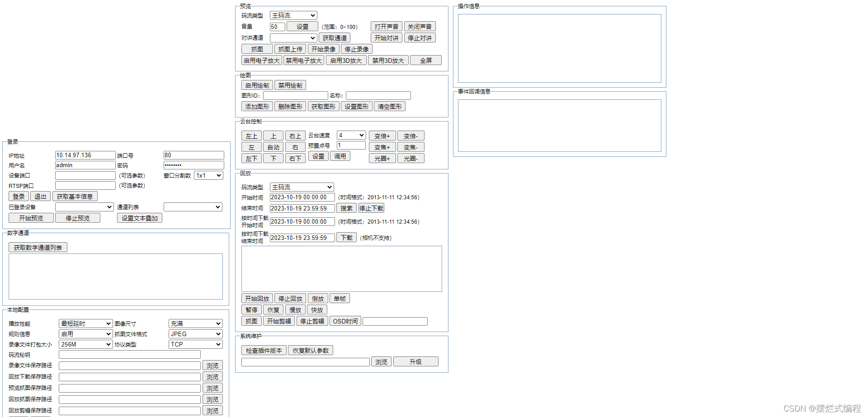Click 搜索 playback button
The width and height of the screenshot is (868, 417).
coord(346,208)
